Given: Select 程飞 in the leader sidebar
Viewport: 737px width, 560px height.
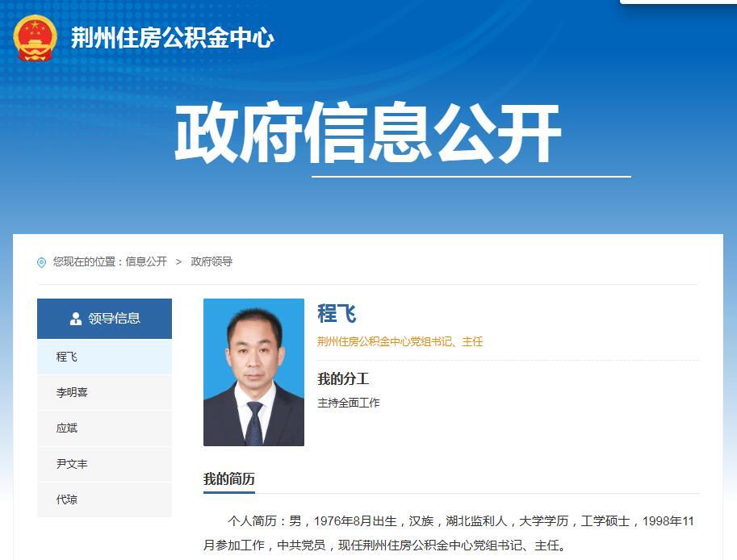Looking at the screenshot, I should (69, 356).
